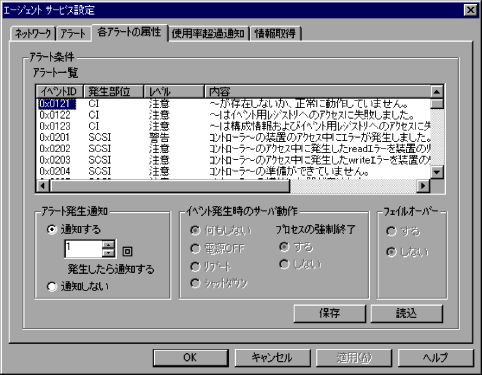Sort by the レベル column header
The image size is (482, 375).
[x=174, y=91]
